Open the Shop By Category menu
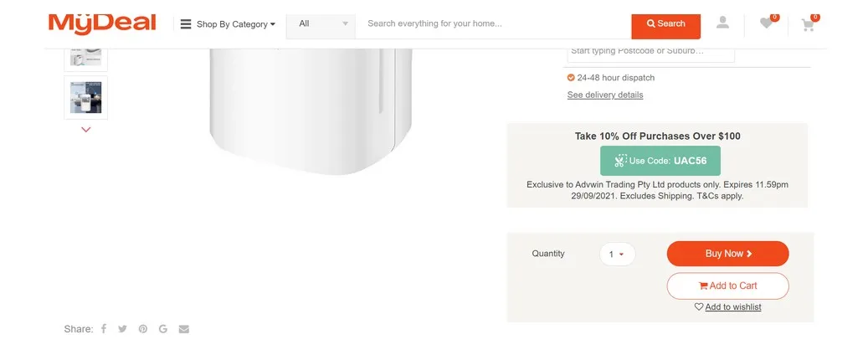868x360 pixels. [x=228, y=24]
